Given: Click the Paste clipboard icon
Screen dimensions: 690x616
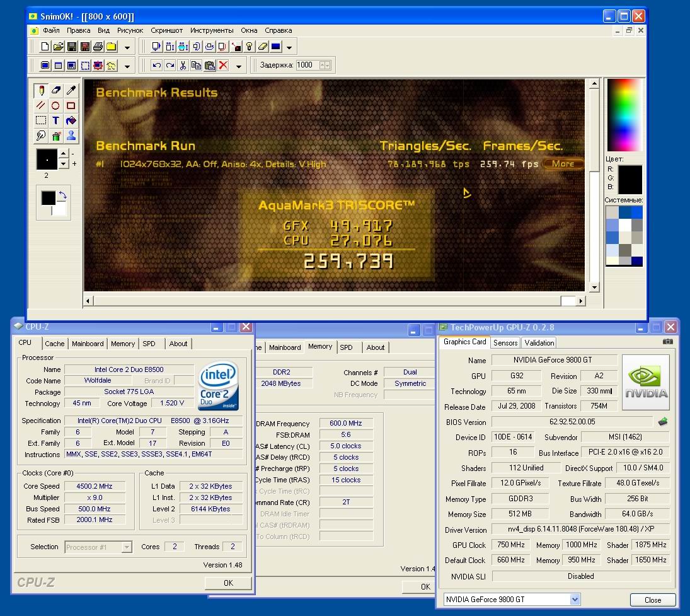Looking at the screenshot, I should 210,66.
